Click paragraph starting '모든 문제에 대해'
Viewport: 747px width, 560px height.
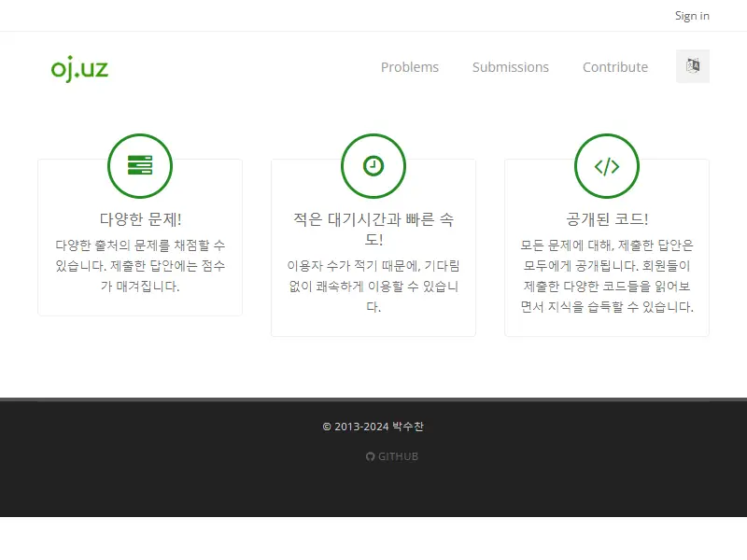coord(607,276)
